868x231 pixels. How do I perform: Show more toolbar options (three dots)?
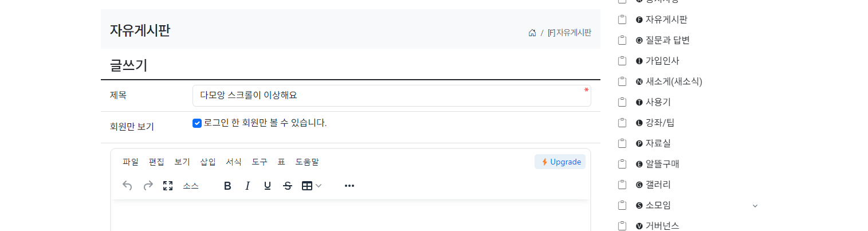(349, 186)
